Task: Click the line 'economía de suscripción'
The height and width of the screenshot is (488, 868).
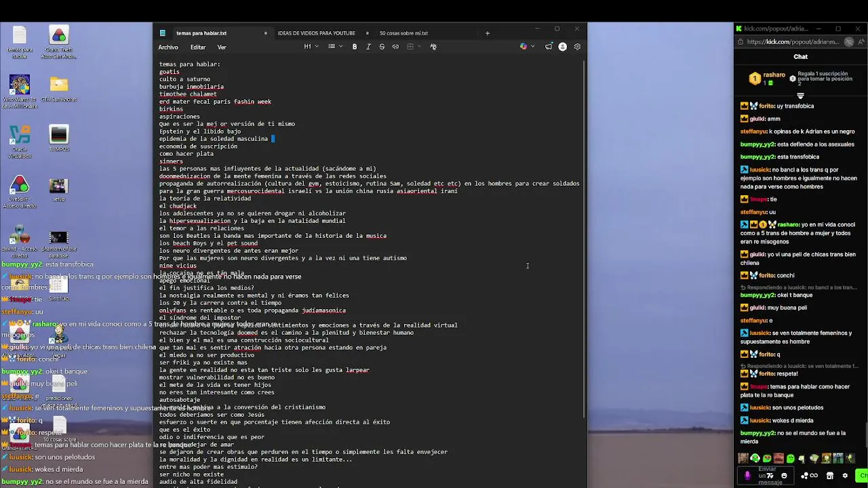Action: click(198, 146)
